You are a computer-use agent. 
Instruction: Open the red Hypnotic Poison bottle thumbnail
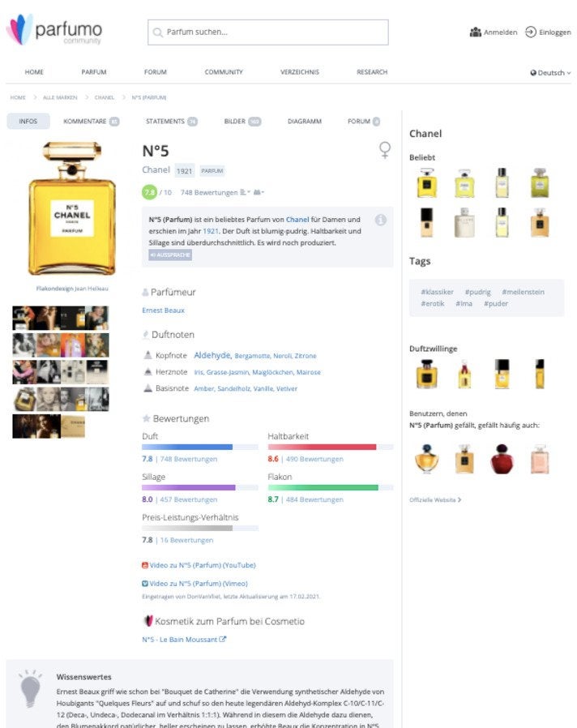coord(502,459)
